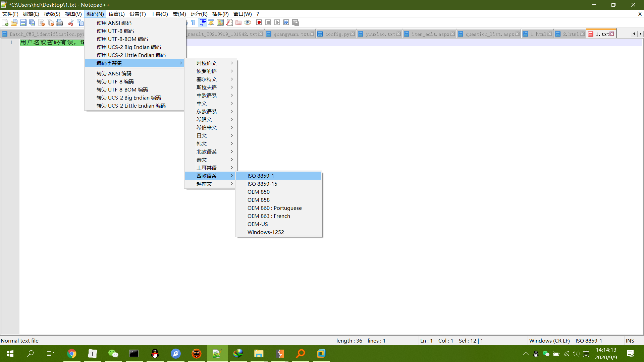The image size is (644, 362).
Task: Click the Playback macro icon
Action: click(277, 22)
